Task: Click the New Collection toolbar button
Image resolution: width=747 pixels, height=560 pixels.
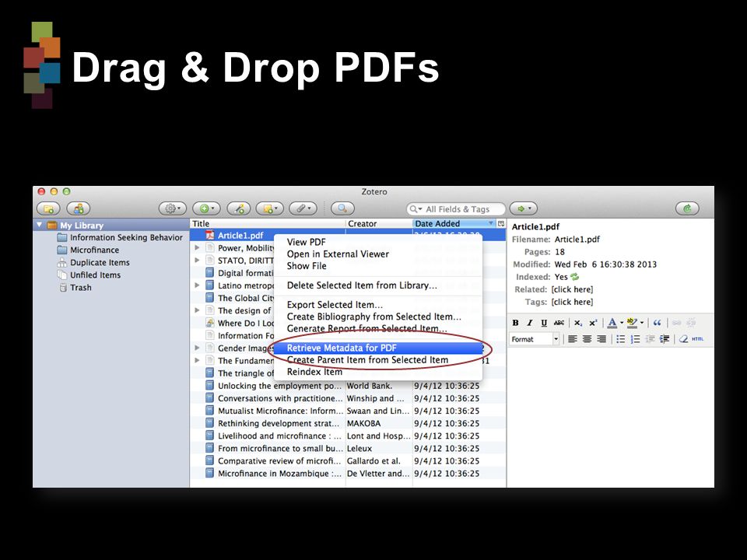Action: 48,208
